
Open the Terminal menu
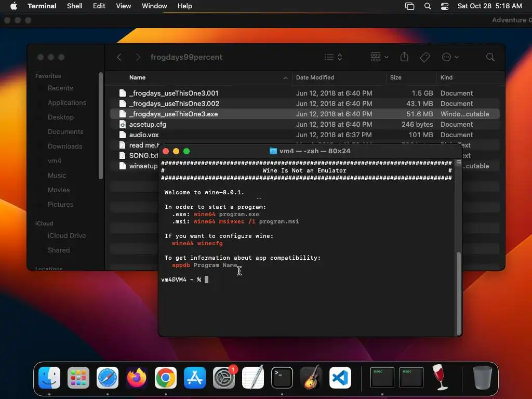[42, 6]
